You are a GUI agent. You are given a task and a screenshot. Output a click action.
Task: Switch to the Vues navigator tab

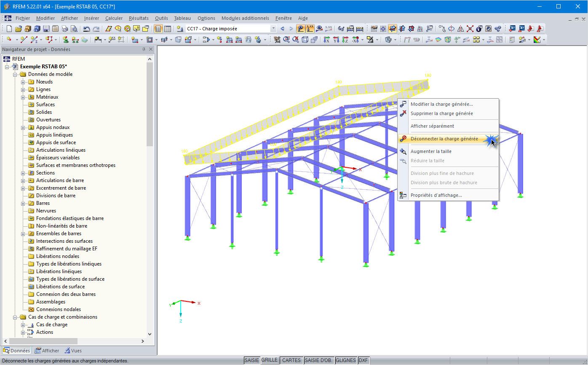(73, 351)
